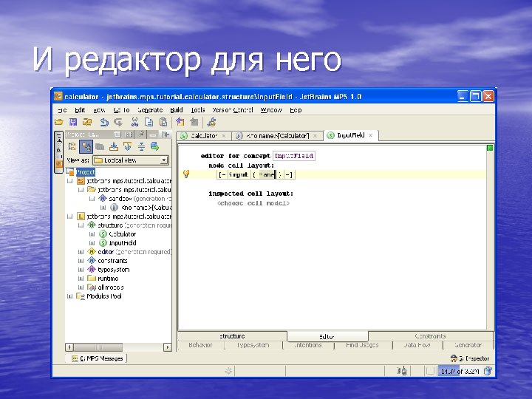The width and height of the screenshot is (532, 399).
Task: Open the Typesystem aspect tab
Action: (253, 345)
